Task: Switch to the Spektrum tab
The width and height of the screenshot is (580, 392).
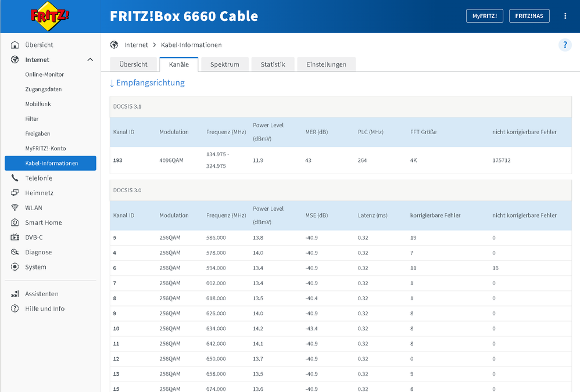Action: (225, 64)
